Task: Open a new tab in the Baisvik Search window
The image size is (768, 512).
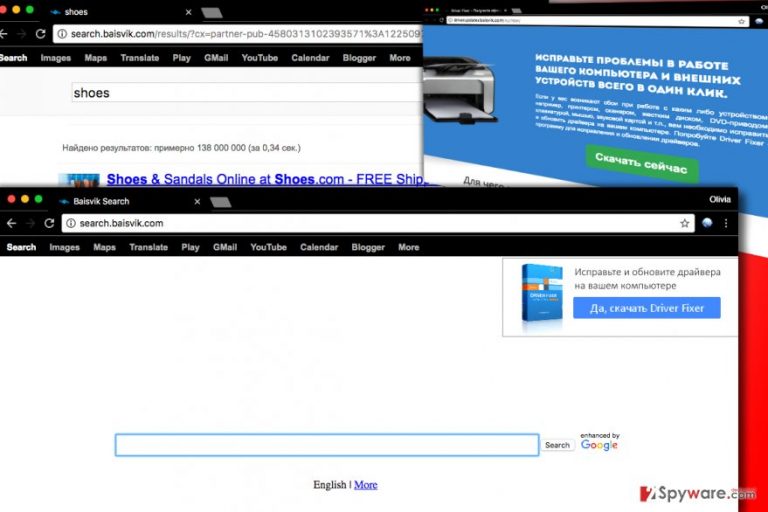Action: point(220,202)
